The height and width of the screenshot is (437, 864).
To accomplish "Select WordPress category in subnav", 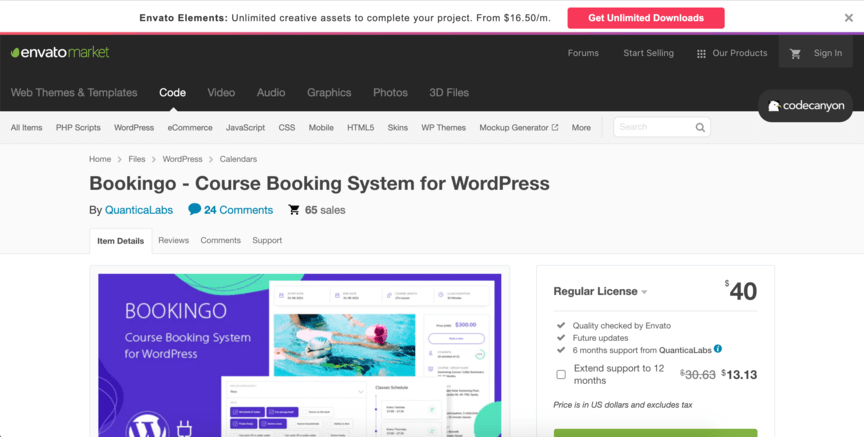I will pyautogui.click(x=134, y=127).
